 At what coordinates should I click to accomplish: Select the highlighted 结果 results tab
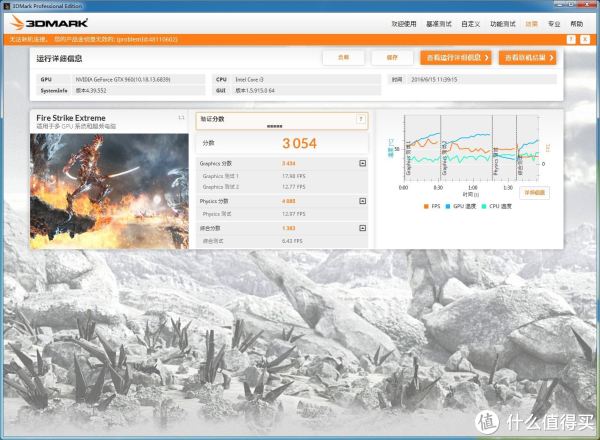click(x=532, y=24)
